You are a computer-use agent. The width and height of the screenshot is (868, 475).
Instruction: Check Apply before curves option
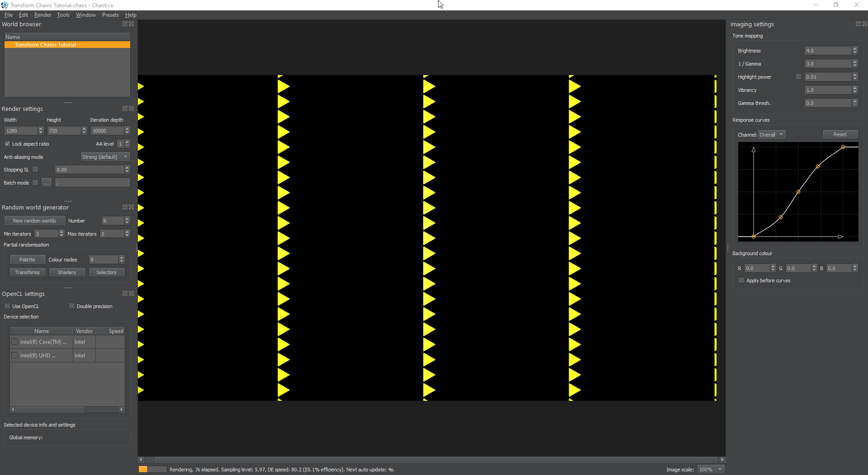tap(741, 280)
